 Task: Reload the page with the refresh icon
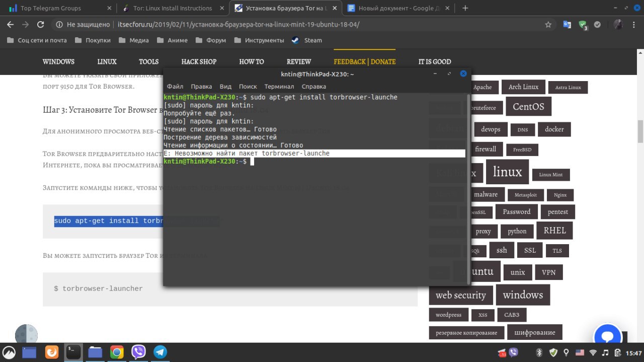click(x=41, y=24)
